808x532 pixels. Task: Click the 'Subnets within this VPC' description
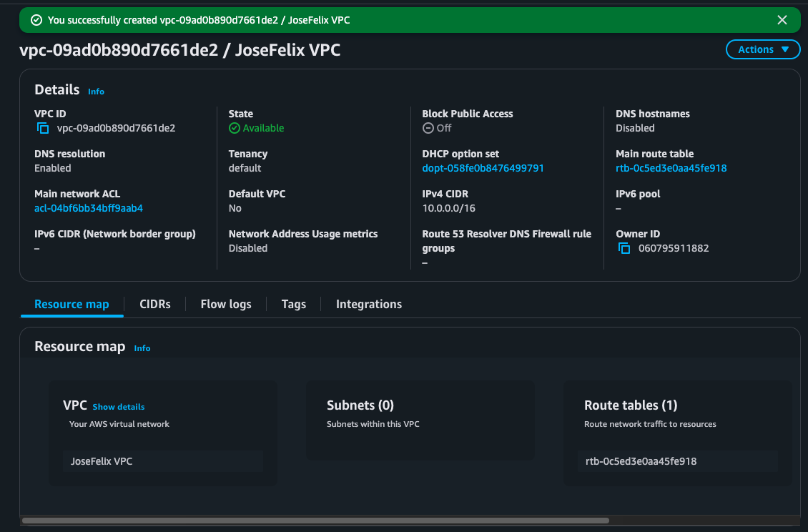click(x=373, y=424)
